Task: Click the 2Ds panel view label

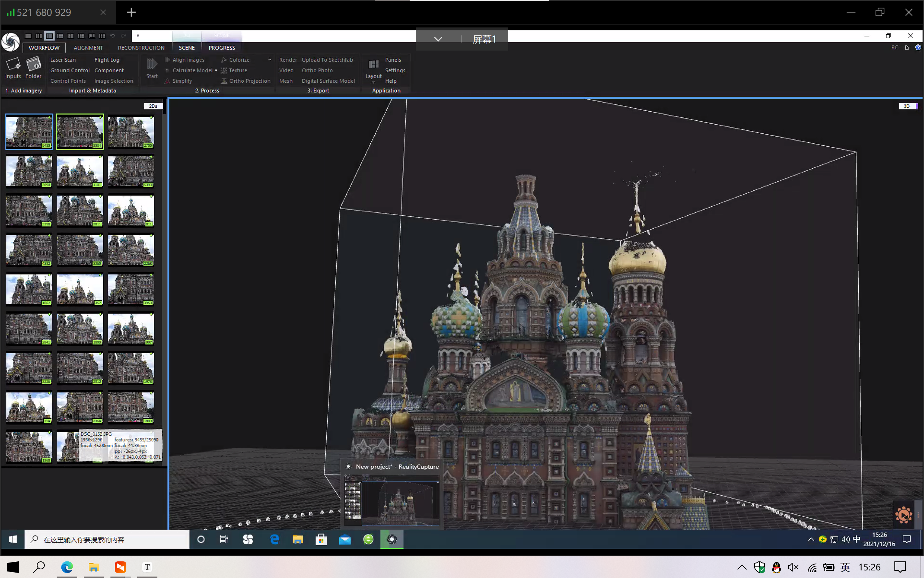Action: click(153, 106)
